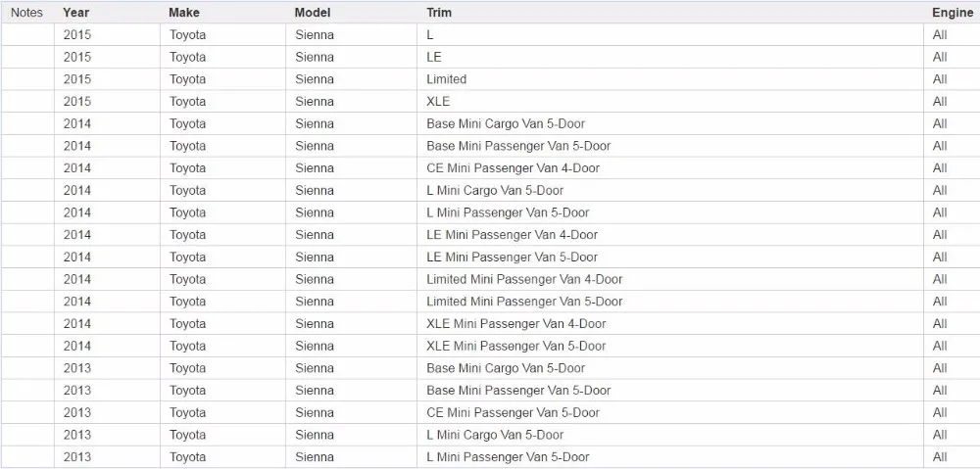Click 2014 LE Mini Passenger Van 4-Door
The image size is (980, 469).
(512, 235)
